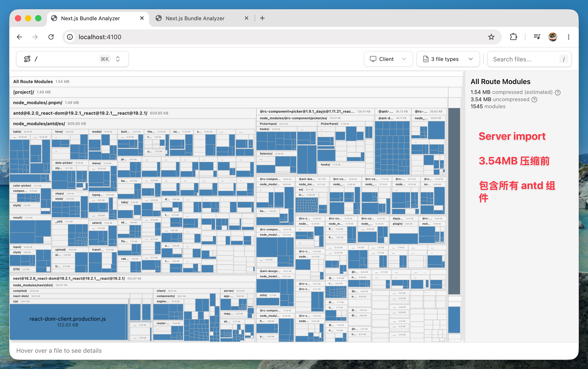Select the color-picker/ folder in antd
This screenshot has width=588, height=369.
tap(31, 185)
